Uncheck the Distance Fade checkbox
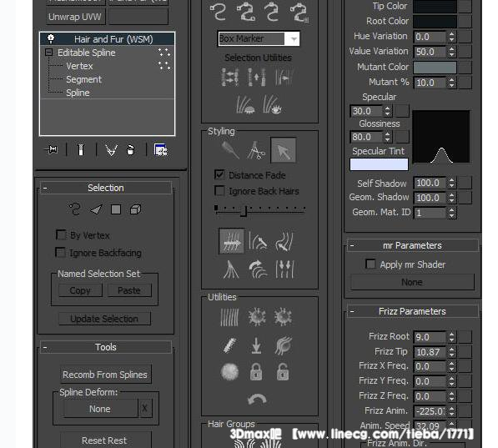Image resolution: width=498 pixels, height=448 pixels. click(219, 174)
